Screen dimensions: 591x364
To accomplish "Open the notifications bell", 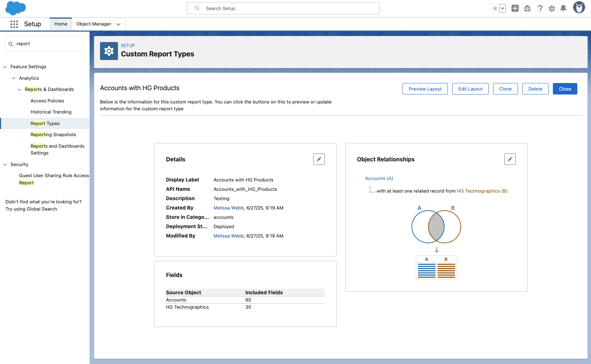I will [564, 8].
